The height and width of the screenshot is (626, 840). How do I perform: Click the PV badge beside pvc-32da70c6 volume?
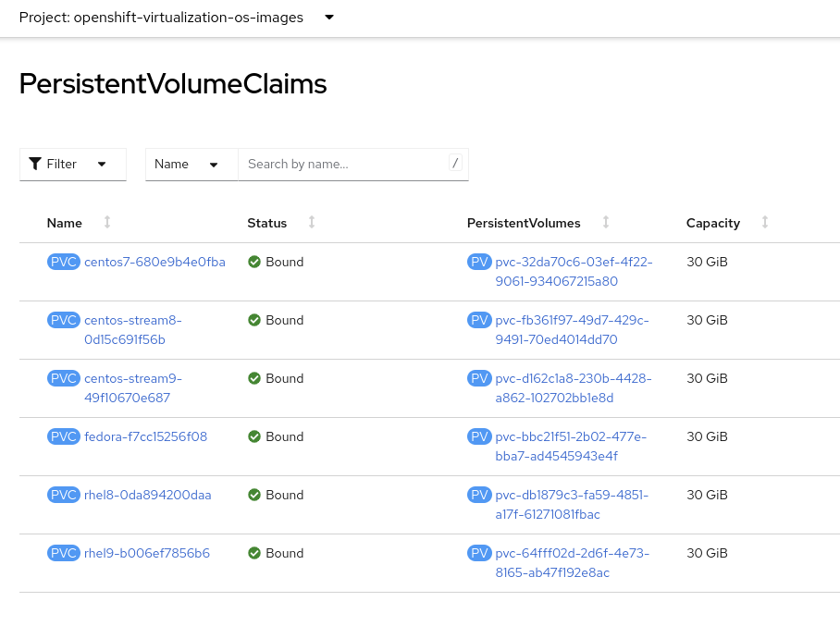tap(479, 262)
